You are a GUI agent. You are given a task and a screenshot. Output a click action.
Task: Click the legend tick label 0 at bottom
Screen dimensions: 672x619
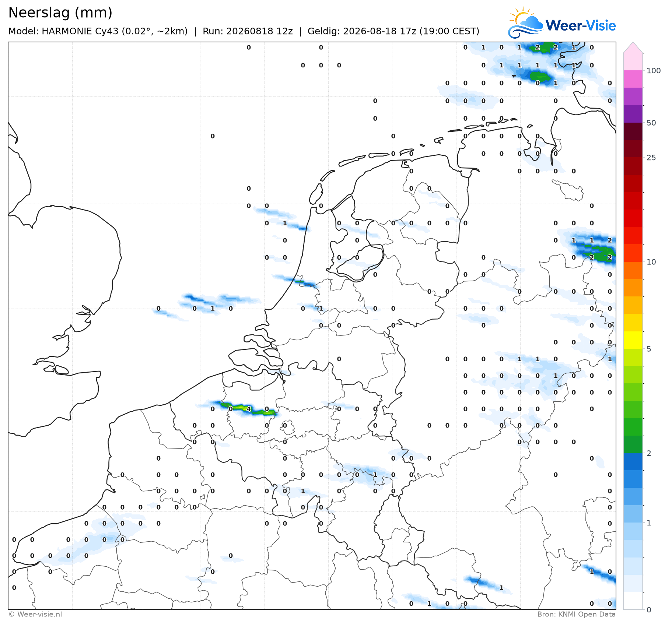649,609
